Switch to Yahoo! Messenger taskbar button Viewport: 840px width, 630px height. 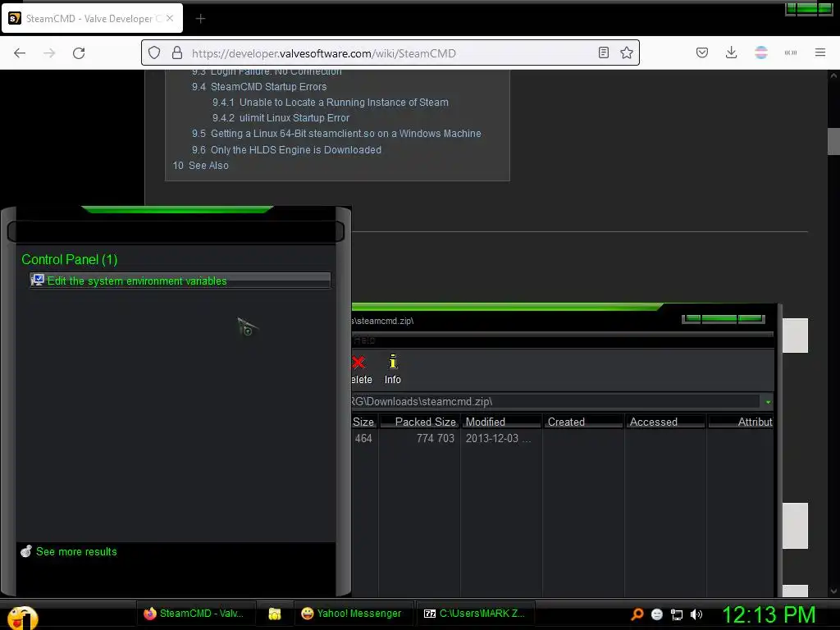pos(354,614)
